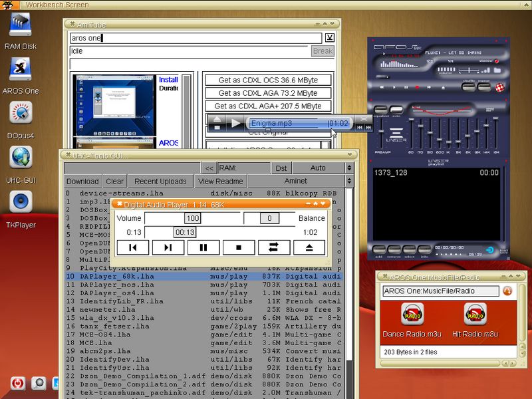Viewport: 532px width, 399px height.
Task: Launch UHC-GUI from the desktop
Action: point(20,157)
